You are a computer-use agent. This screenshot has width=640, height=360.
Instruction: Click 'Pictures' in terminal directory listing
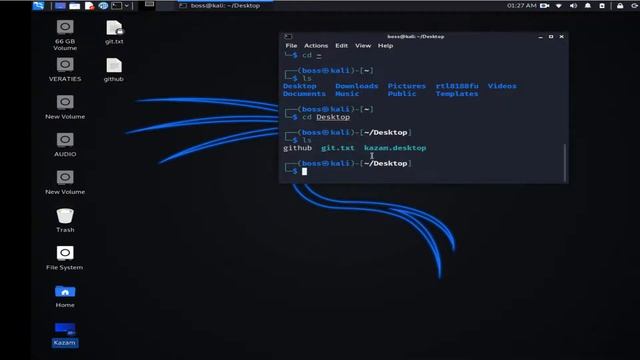pyautogui.click(x=407, y=86)
